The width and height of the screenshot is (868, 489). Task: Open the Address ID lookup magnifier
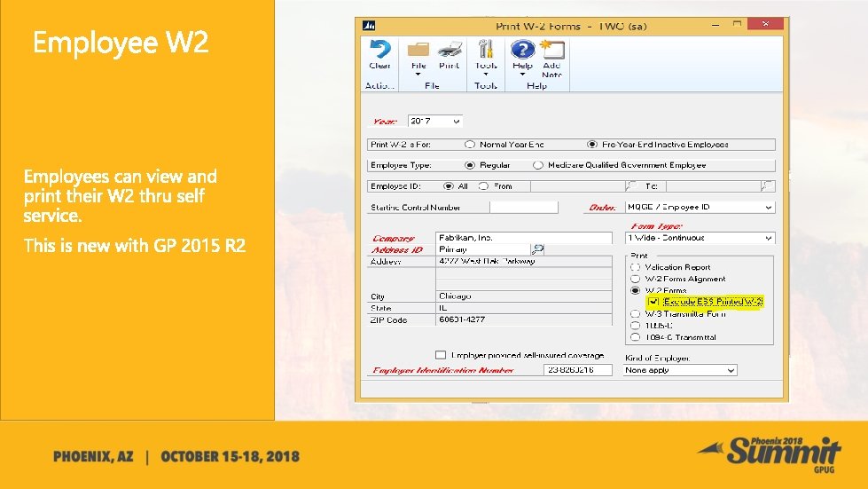click(x=537, y=249)
